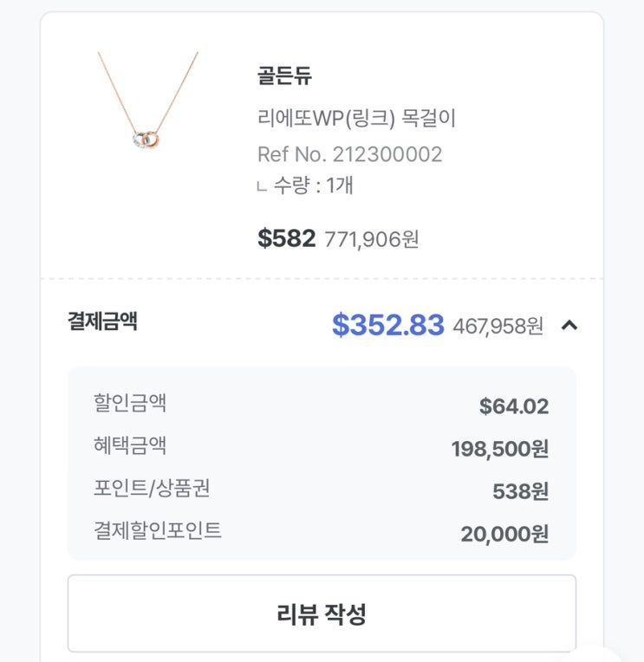The width and height of the screenshot is (644, 662).
Task: Click the 포인트/상품권 row label
Action: 152,488
